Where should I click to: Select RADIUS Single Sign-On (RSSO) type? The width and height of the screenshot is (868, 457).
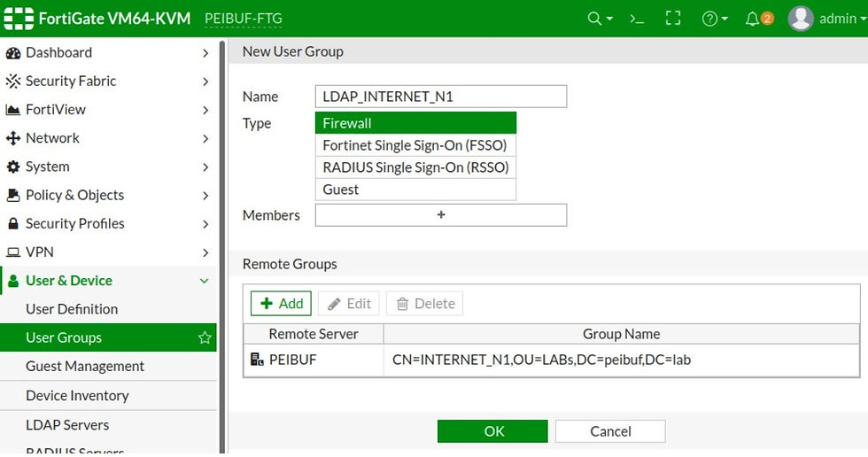(x=415, y=167)
